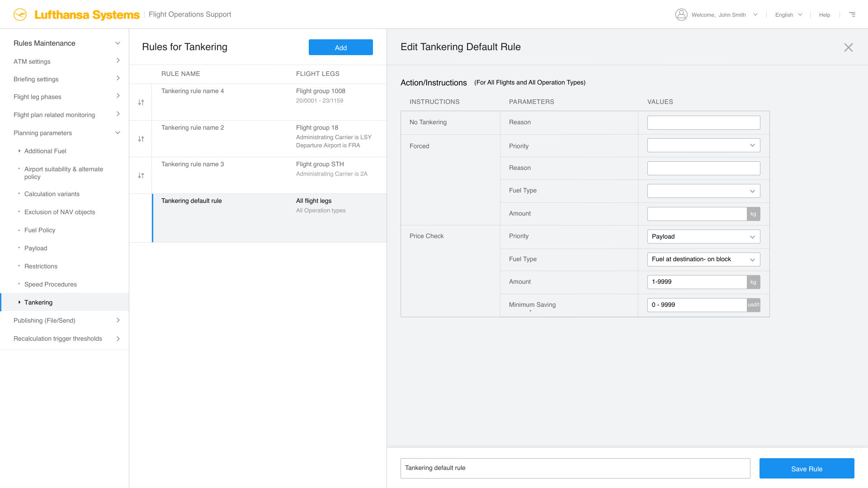Image resolution: width=868 pixels, height=488 pixels.
Task: Open Restrictions in the sidebar
Action: (41, 266)
